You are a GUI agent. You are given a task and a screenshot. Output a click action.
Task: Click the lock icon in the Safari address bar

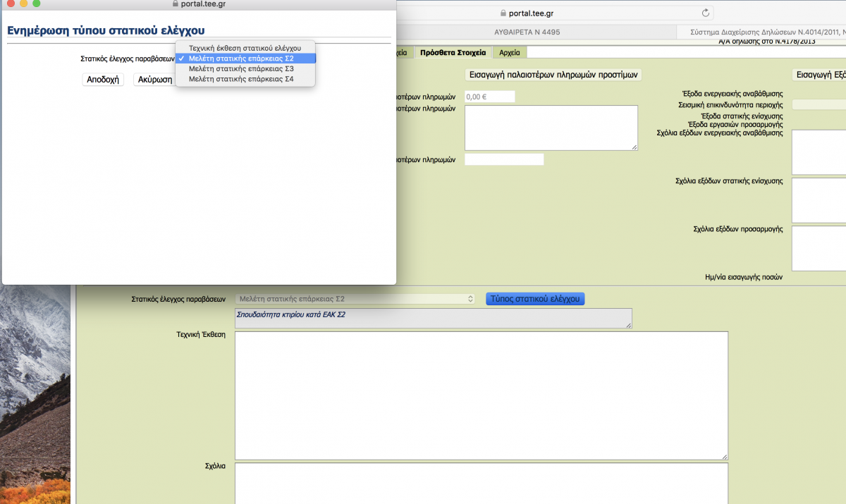tap(503, 13)
